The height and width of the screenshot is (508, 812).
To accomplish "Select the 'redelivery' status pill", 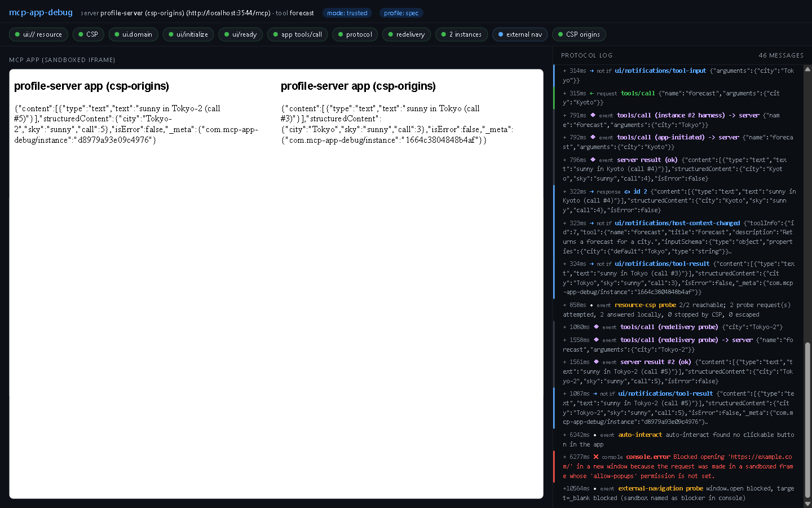I will 407,34.
